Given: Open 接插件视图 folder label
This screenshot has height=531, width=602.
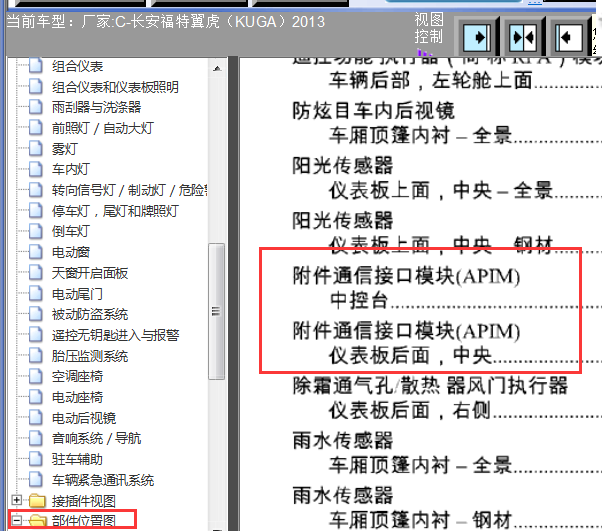Looking at the screenshot, I should coord(84,501).
